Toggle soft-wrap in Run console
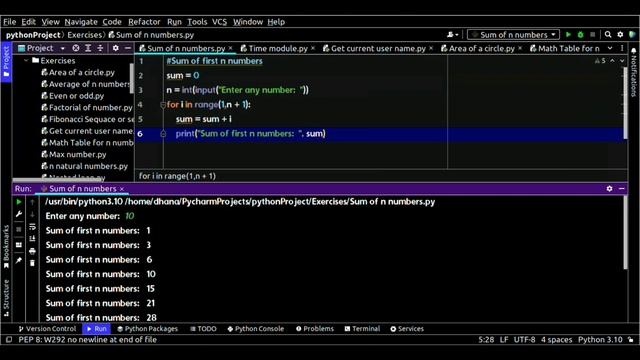Viewport: 640px width, 360px height. [x=32, y=227]
